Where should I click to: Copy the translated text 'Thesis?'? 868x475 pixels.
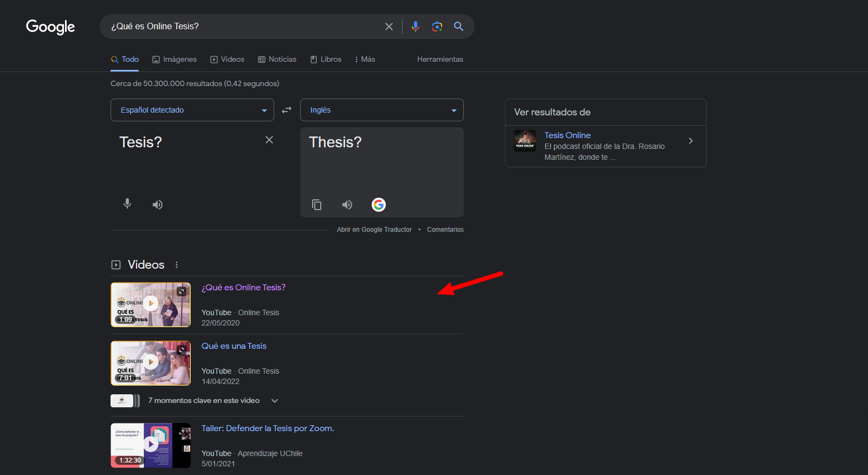(x=317, y=205)
